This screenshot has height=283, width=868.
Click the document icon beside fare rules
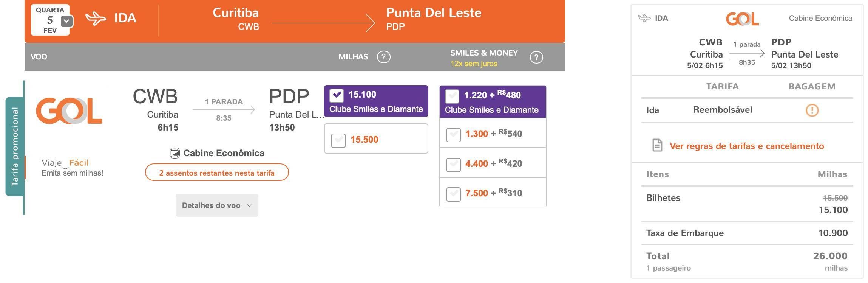[657, 146]
